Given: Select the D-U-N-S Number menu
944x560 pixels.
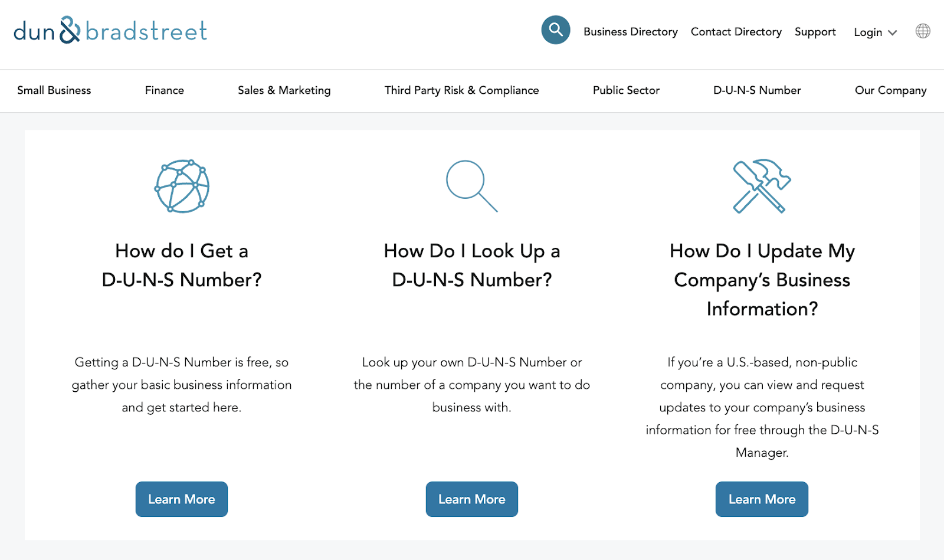Looking at the screenshot, I should click(x=757, y=90).
